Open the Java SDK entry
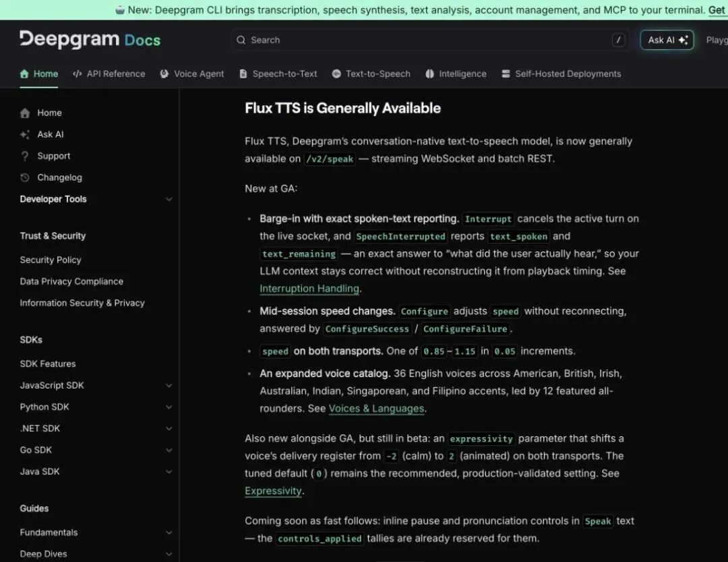This screenshot has height=562, width=728. click(40, 472)
